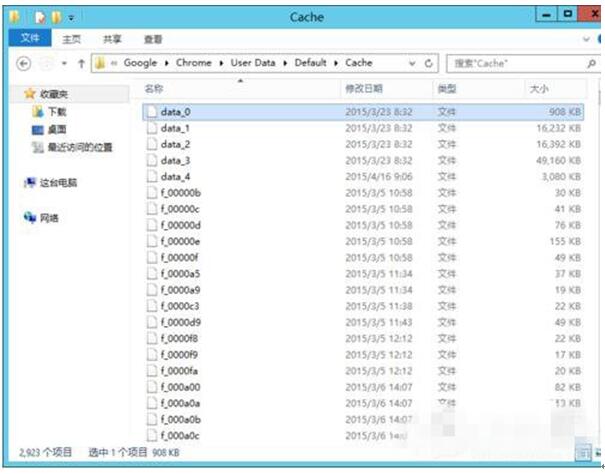Image resolution: width=605 pixels, height=474 pixels.
Task: Sort by 类型 column header
Action: click(446, 89)
